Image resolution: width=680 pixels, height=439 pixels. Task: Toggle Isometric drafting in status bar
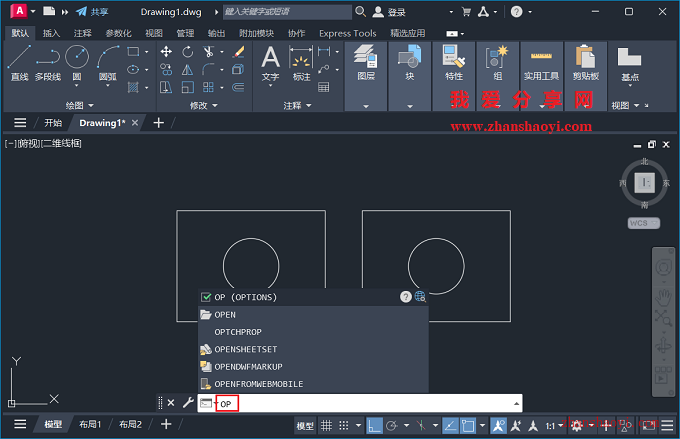(x=420, y=426)
